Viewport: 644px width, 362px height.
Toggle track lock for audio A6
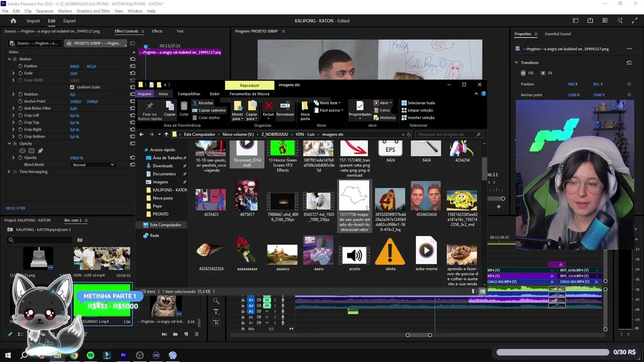pyautogui.click(x=243, y=317)
